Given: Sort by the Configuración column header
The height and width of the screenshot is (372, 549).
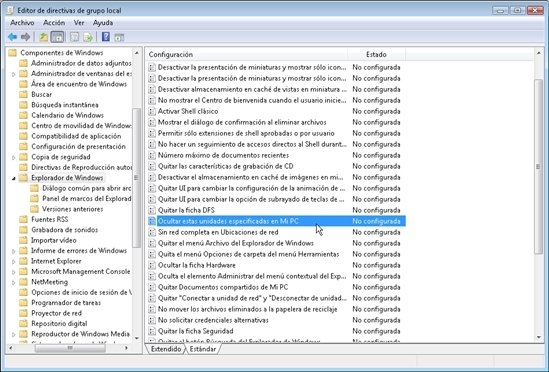Looking at the screenshot, I should click(x=246, y=54).
